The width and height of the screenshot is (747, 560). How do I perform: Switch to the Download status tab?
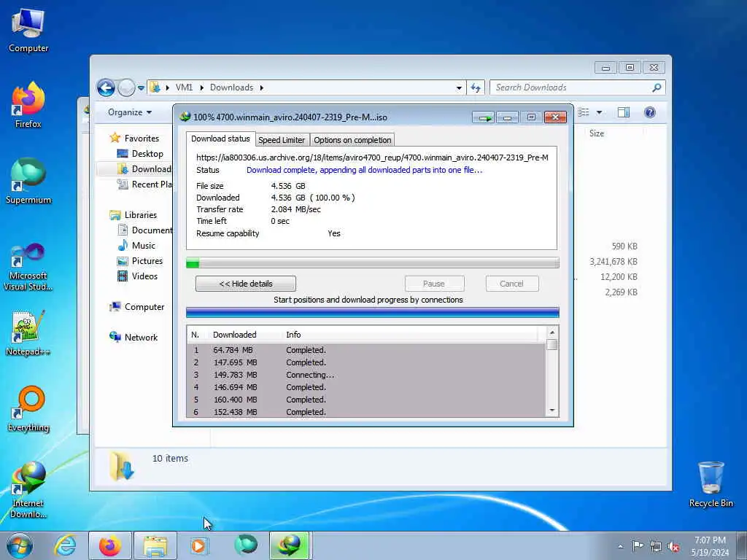[x=220, y=139]
